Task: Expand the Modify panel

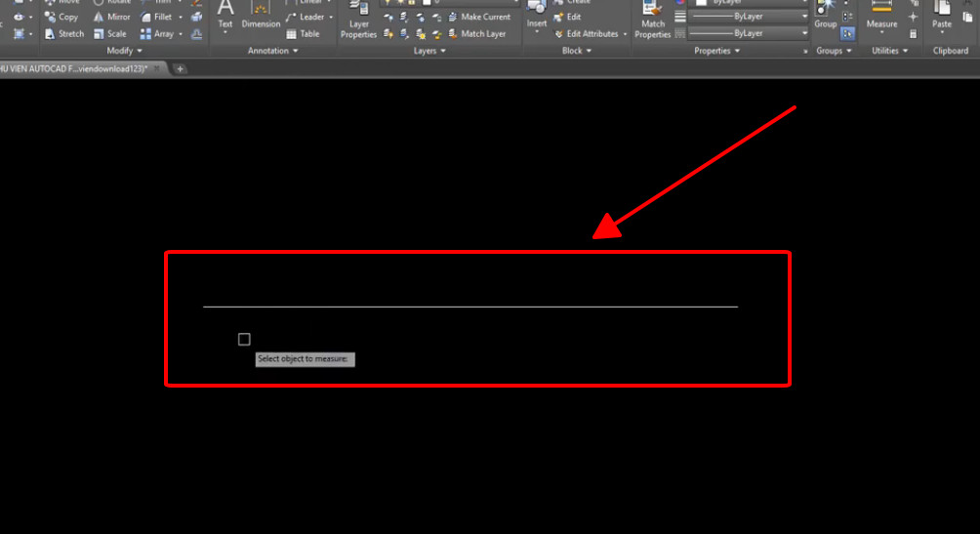Action: (x=124, y=51)
